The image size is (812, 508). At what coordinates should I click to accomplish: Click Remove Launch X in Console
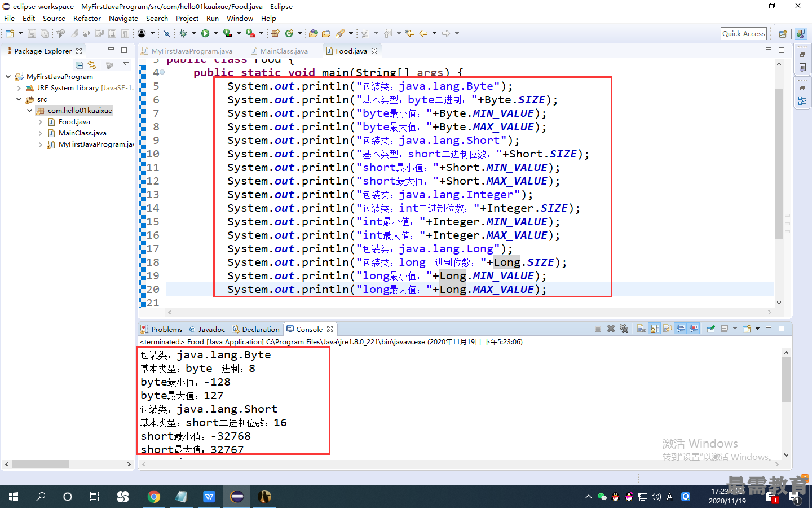point(611,329)
